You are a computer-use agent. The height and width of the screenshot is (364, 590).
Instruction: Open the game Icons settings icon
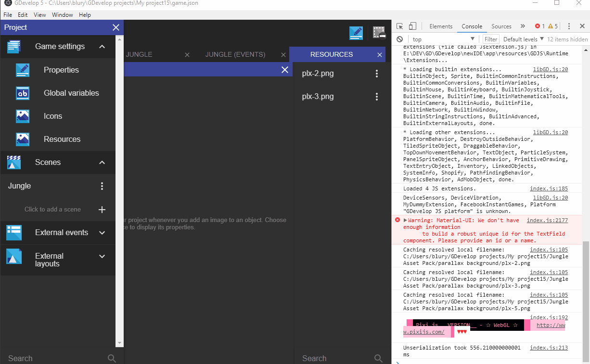23,116
